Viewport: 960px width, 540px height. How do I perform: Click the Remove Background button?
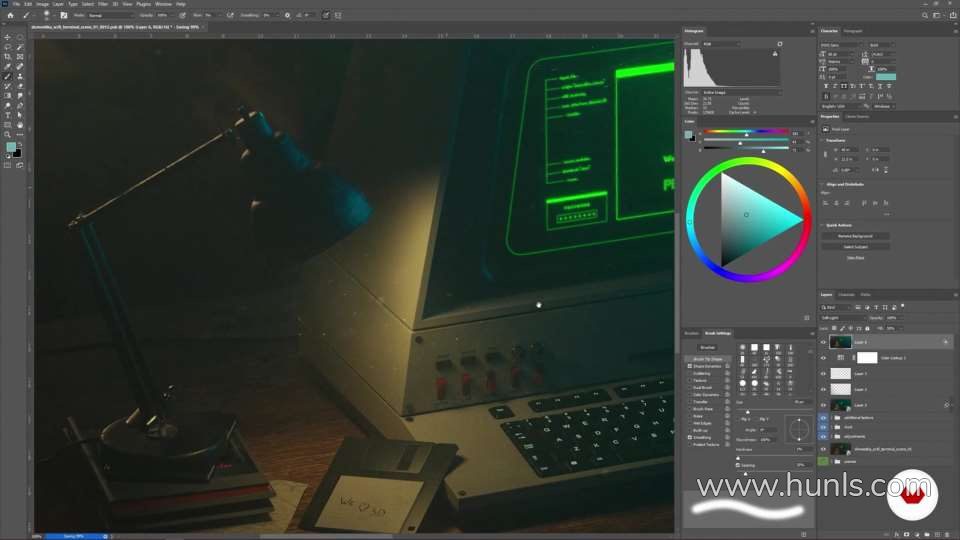855,236
